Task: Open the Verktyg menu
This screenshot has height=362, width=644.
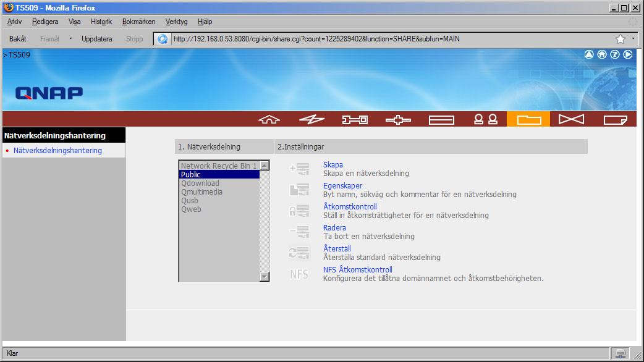Action: (176, 22)
